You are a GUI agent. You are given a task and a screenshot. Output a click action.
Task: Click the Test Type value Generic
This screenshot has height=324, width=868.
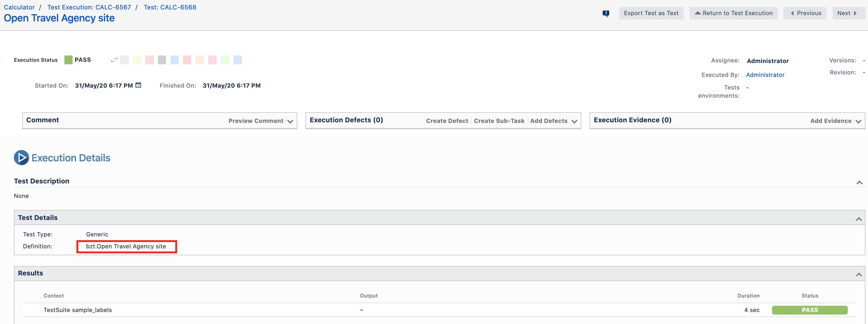[x=97, y=234]
